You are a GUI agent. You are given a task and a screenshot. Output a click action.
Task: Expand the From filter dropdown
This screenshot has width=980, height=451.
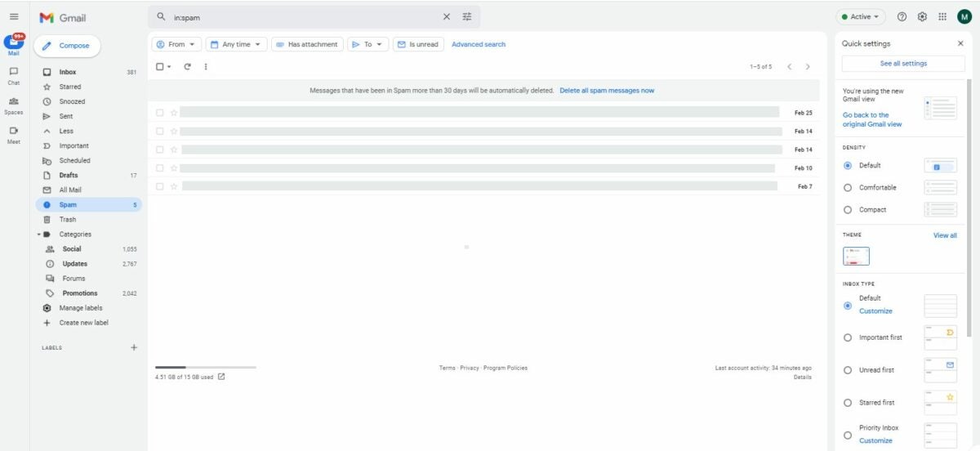click(x=176, y=44)
